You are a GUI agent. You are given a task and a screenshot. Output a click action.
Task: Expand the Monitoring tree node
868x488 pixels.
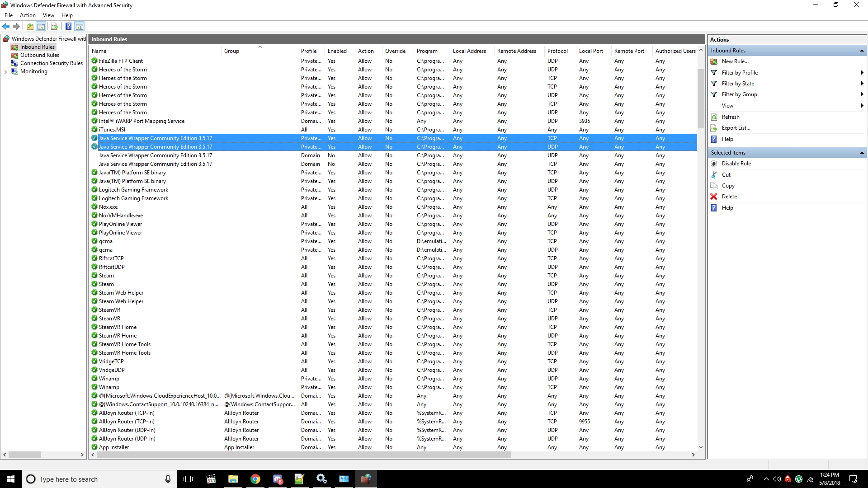coord(5,71)
